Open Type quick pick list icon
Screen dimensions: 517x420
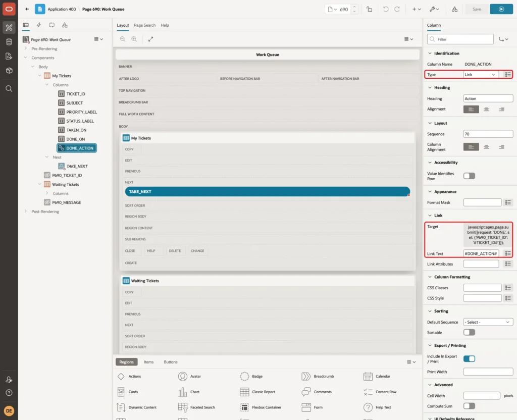point(508,75)
